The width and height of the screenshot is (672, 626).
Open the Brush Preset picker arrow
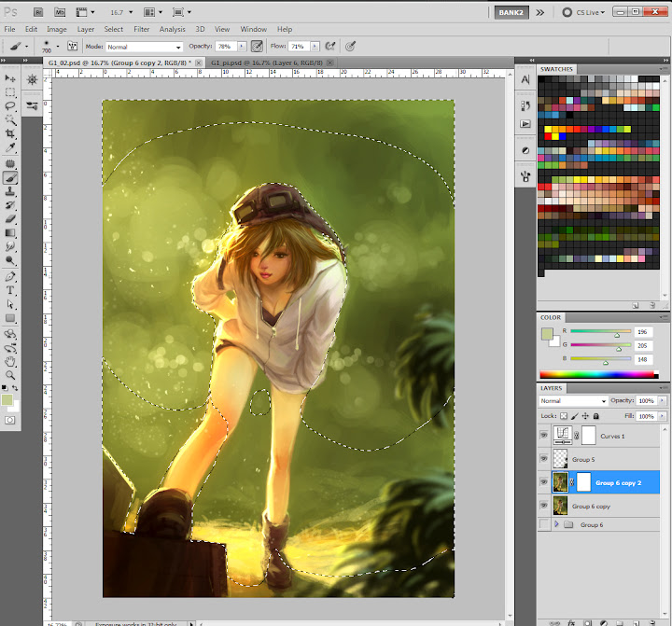[x=58, y=47]
